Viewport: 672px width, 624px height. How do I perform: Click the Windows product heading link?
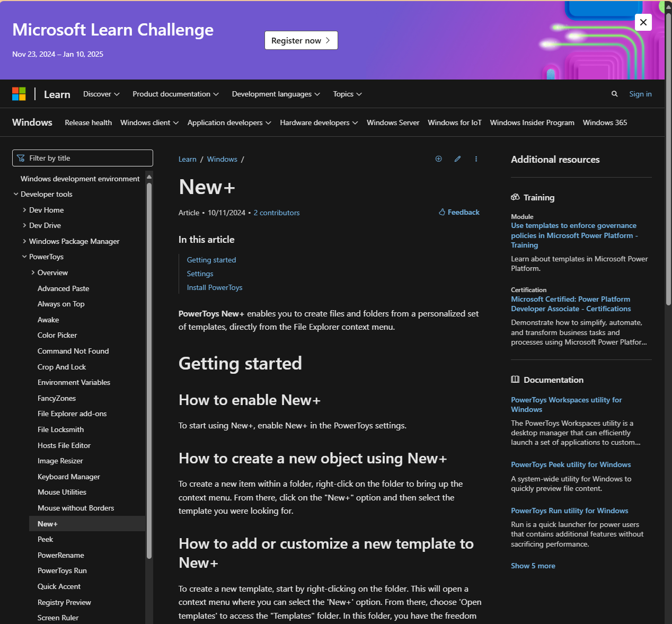pos(32,122)
